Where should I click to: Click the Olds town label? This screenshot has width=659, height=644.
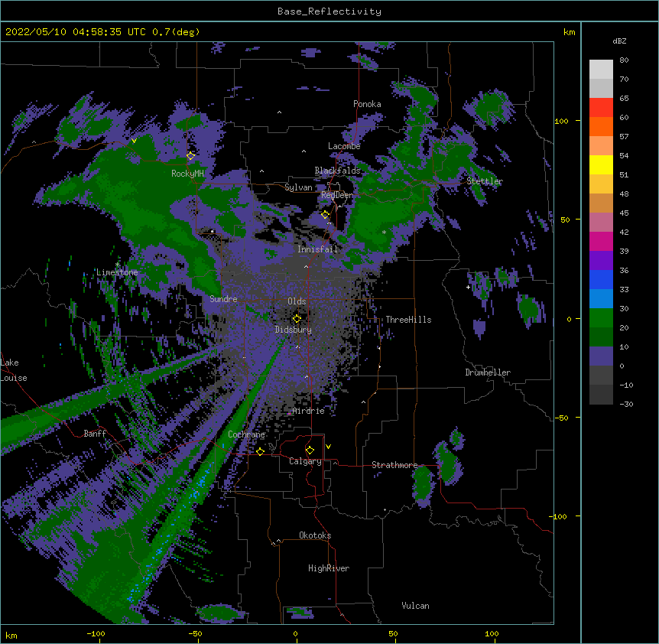[297, 301]
